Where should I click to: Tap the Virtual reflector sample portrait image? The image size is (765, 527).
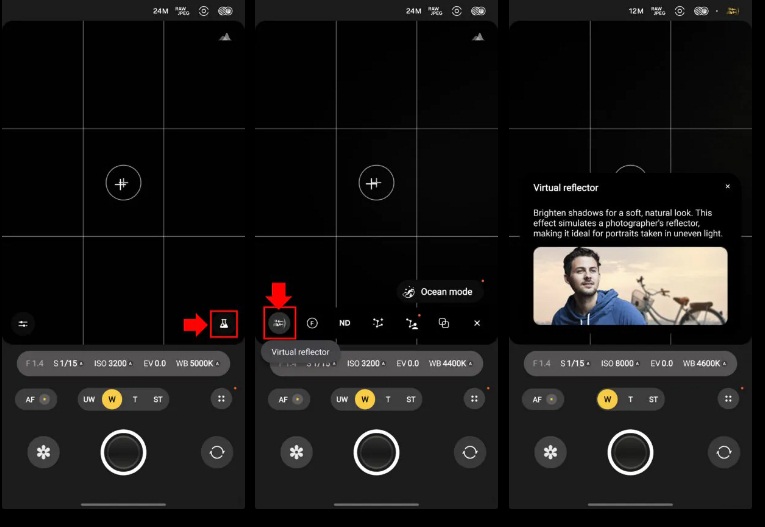click(630, 286)
